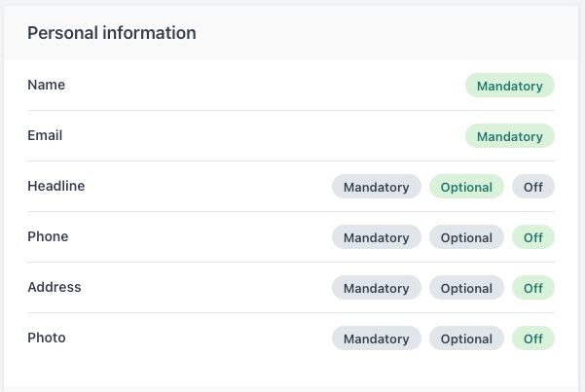The height and width of the screenshot is (392, 585).
Task: Click the Headline row label
Action: 55,186
